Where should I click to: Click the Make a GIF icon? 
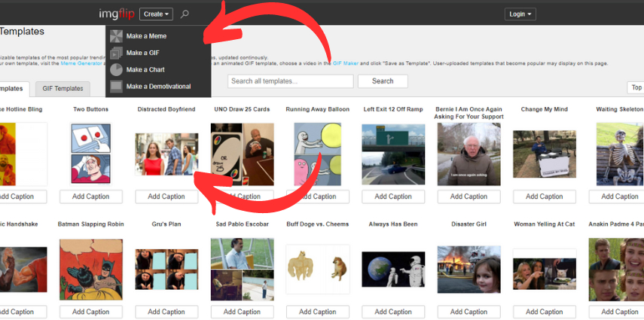[x=116, y=53]
